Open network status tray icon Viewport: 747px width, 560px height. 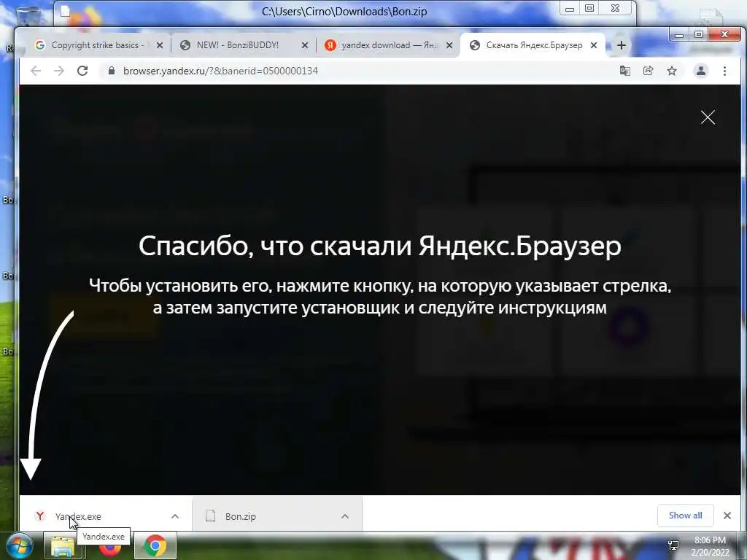pos(673,545)
